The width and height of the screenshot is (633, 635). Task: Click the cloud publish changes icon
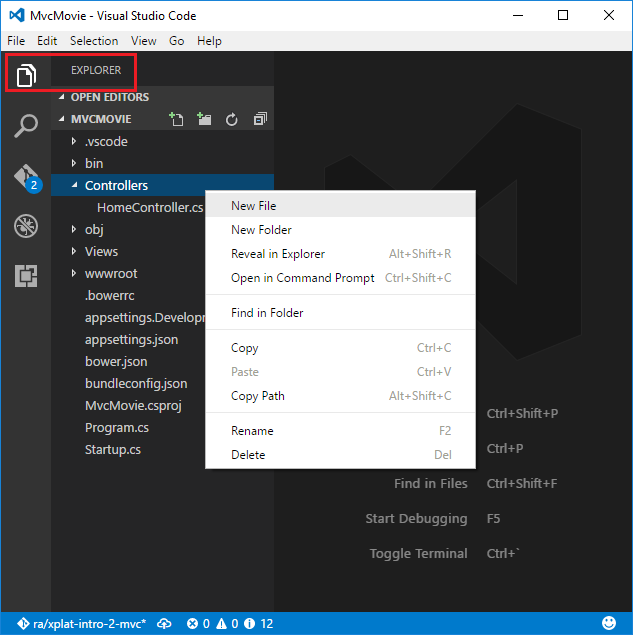(x=164, y=624)
